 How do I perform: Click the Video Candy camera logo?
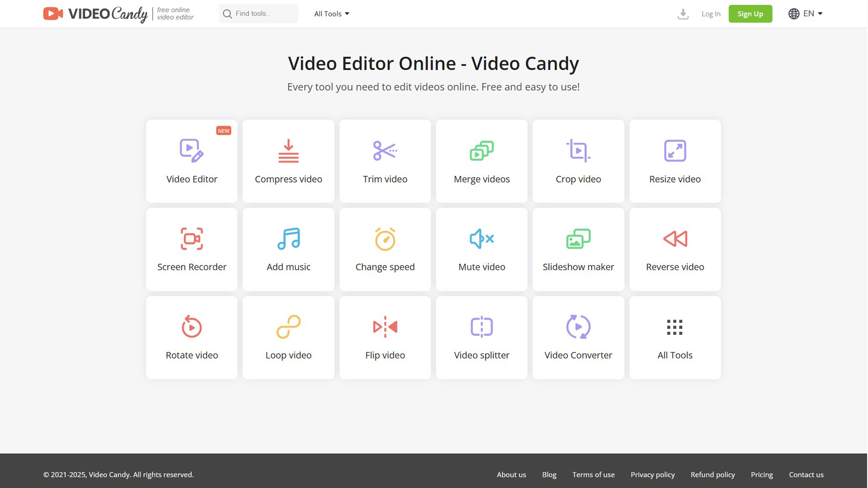53,14
